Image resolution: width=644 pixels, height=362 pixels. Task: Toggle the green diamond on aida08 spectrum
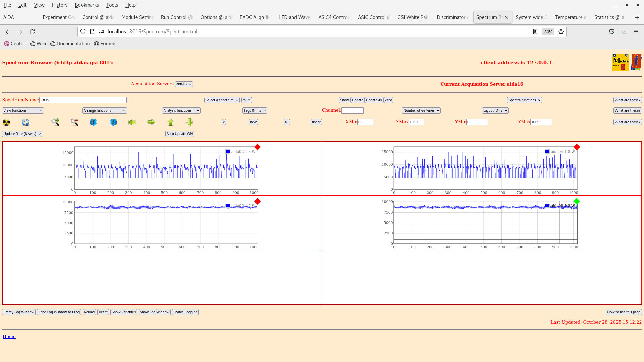pos(577,201)
